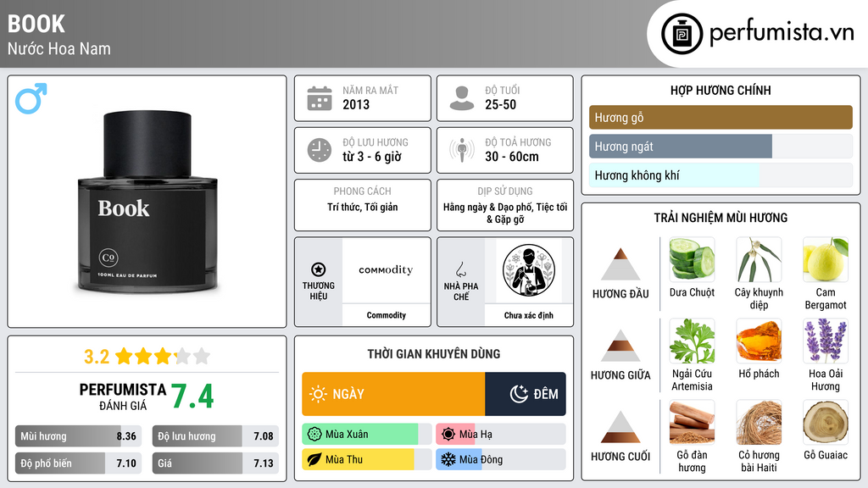Click the Mùa Đông season bar
This screenshot has height=488, width=868.
click(x=500, y=459)
